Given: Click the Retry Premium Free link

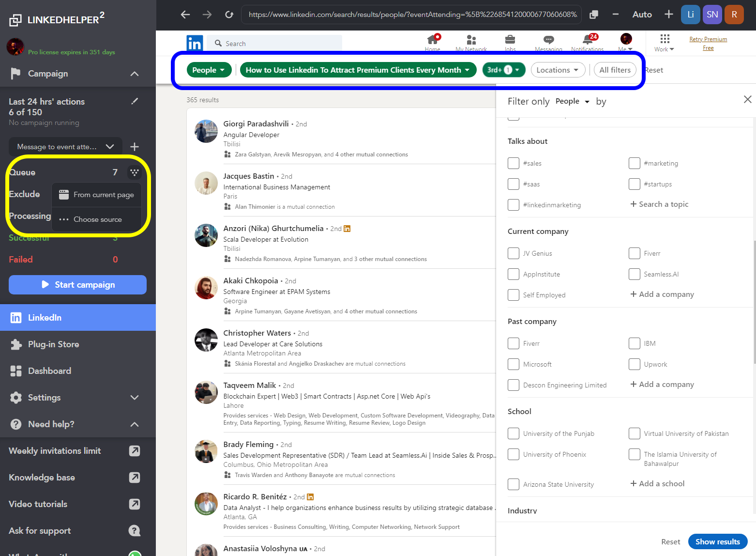Looking at the screenshot, I should (x=708, y=43).
